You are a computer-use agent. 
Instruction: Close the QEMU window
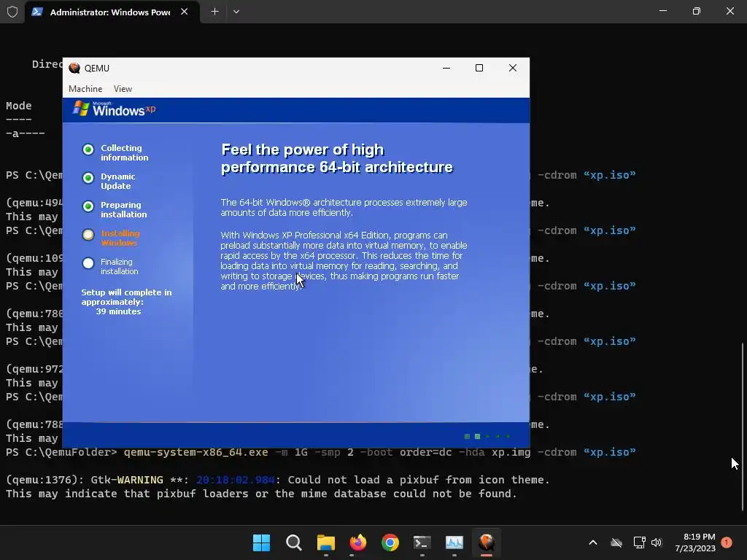click(513, 68)
